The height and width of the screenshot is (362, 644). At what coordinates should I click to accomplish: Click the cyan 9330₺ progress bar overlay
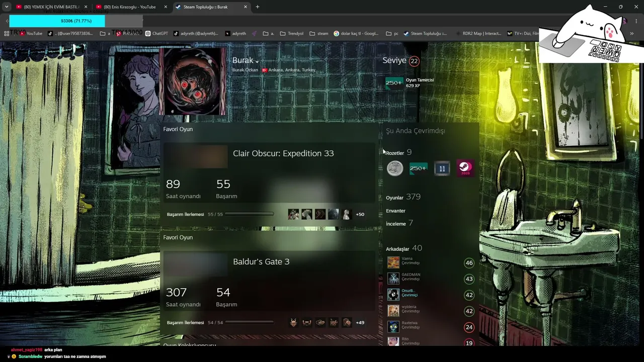(57, 21)
